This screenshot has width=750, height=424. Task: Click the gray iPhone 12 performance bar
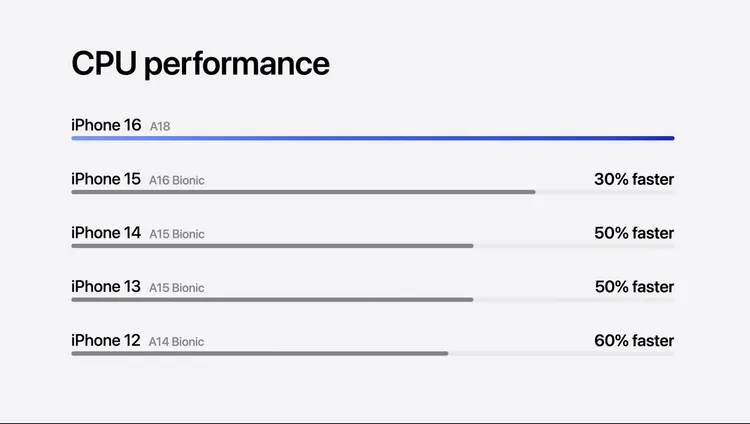click(260, 353)
